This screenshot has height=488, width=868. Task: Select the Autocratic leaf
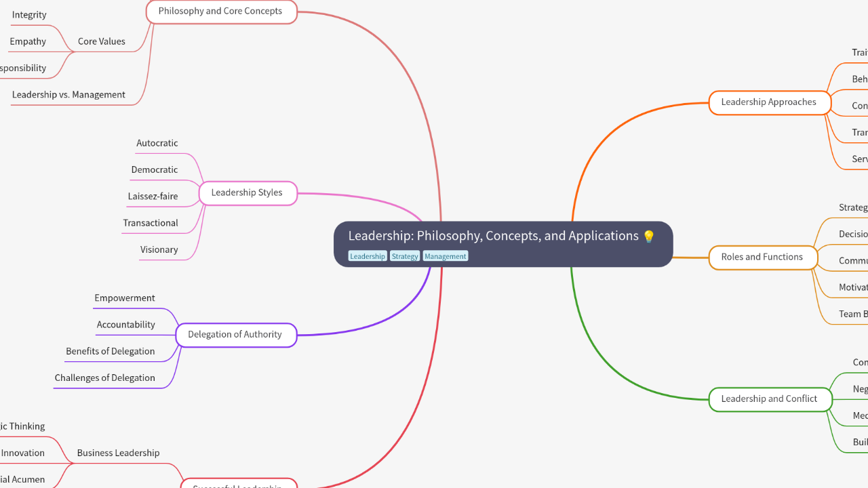click(x=157, y=143)
